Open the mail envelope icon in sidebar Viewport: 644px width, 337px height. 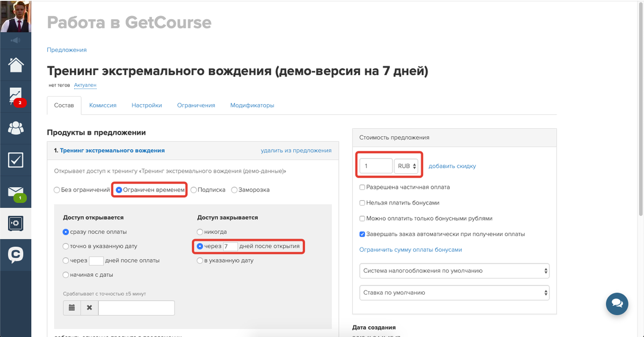[x=16, y=192]
